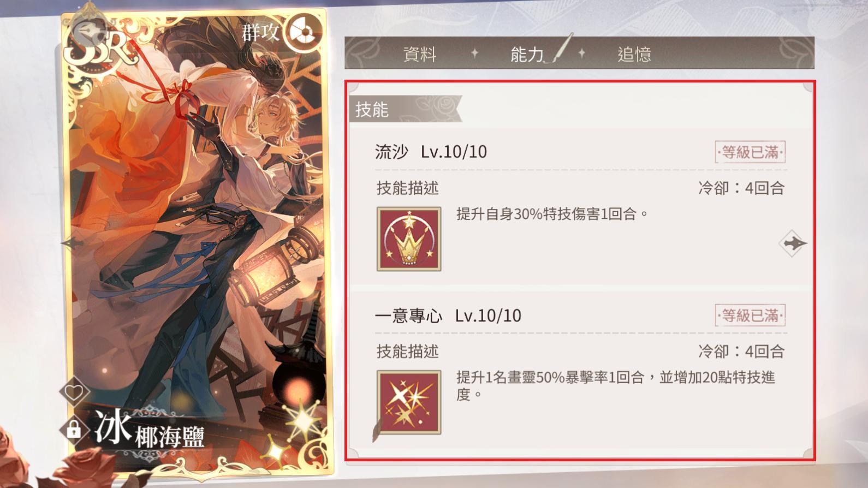
Task: Click 等級已滿 button for 一意專心 skill
Action: 751,315
